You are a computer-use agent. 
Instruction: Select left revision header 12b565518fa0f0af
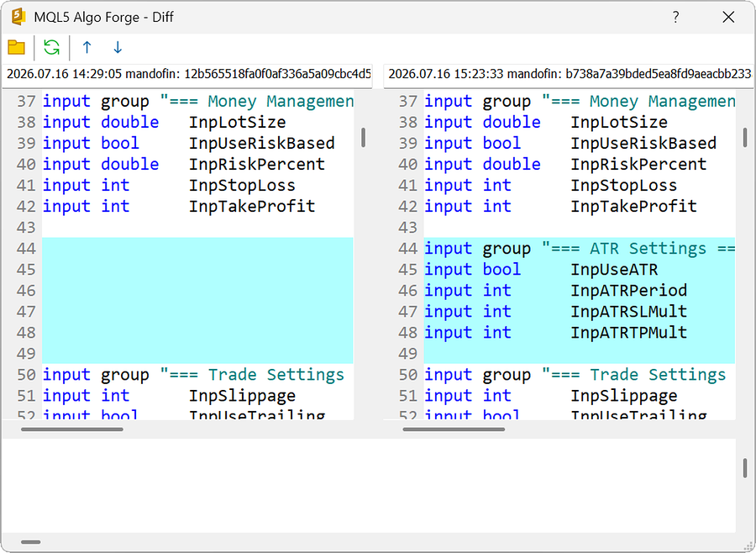187,74
